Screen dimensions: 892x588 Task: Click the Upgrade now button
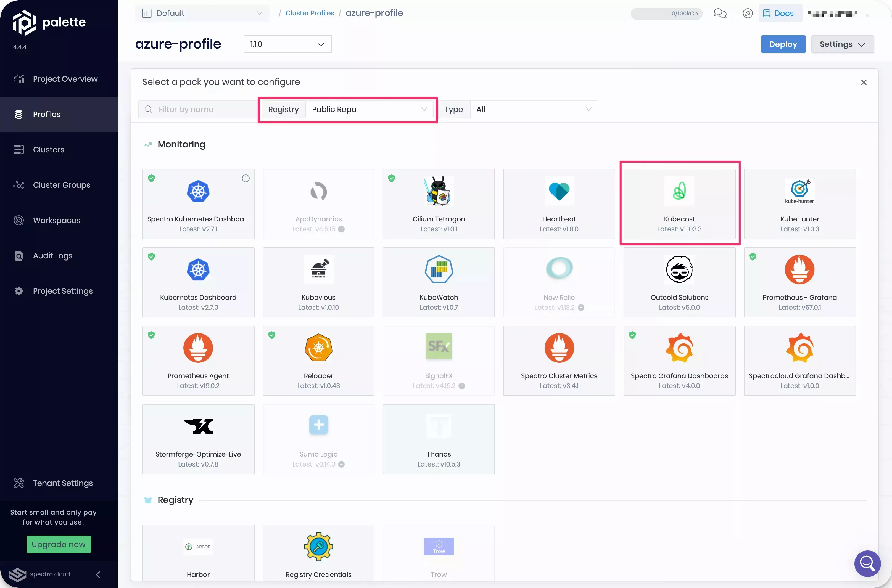click(59, 544)
